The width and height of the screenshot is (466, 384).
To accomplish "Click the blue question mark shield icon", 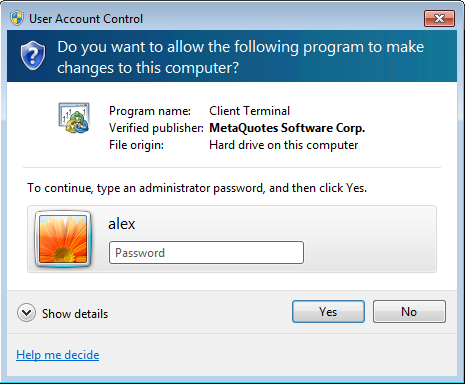I will [33, 56].
